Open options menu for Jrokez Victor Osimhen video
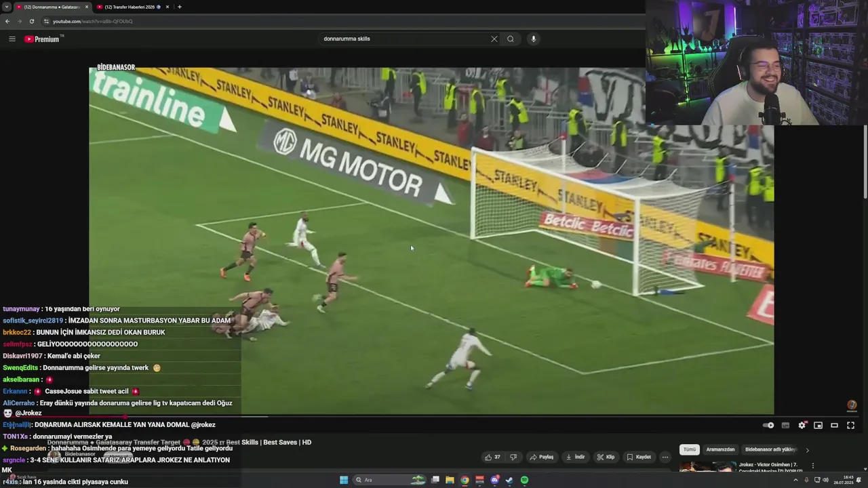868x488 pixels. coord(813,466)
